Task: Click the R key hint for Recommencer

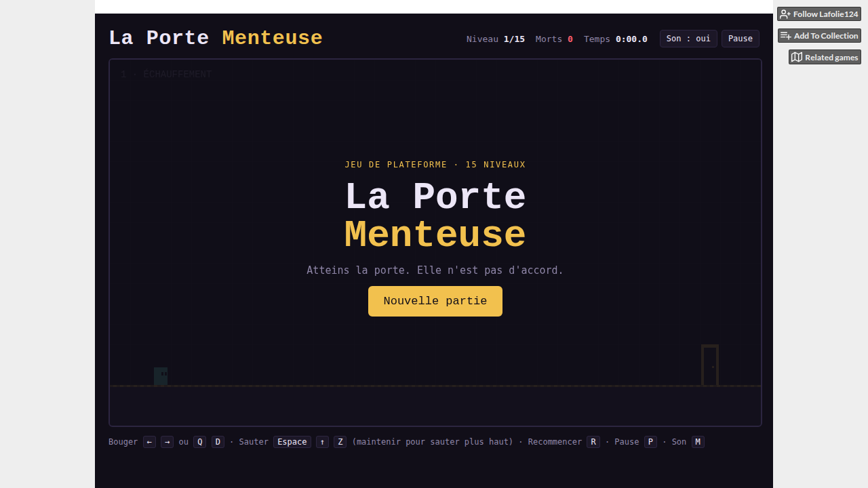Action: (593, 442)
